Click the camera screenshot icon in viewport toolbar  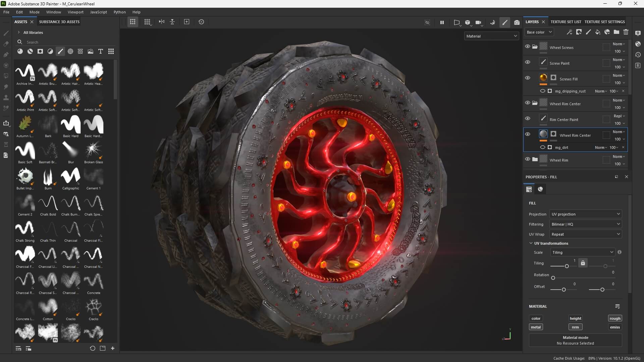517,22
